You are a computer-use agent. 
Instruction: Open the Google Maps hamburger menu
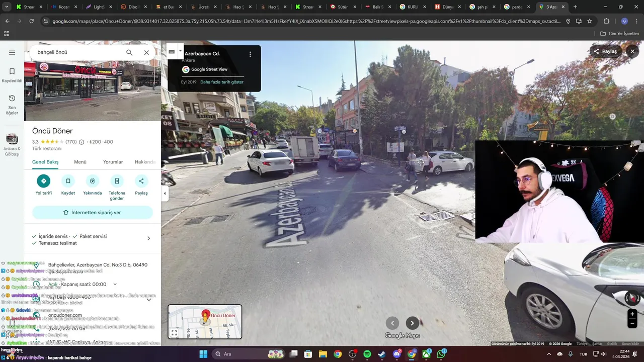[x=12, y=52]
